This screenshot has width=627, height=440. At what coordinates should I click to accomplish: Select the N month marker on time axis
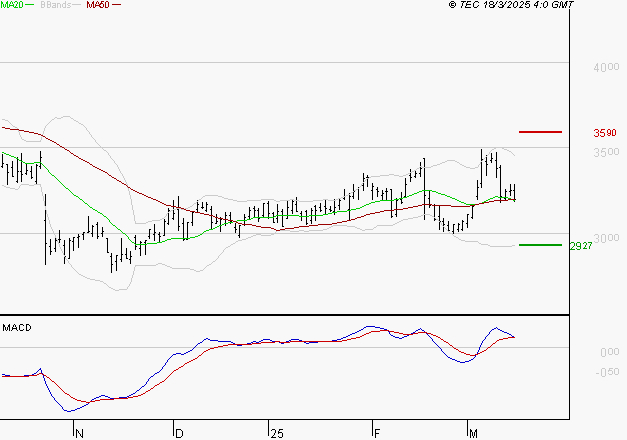coord(79,432)
